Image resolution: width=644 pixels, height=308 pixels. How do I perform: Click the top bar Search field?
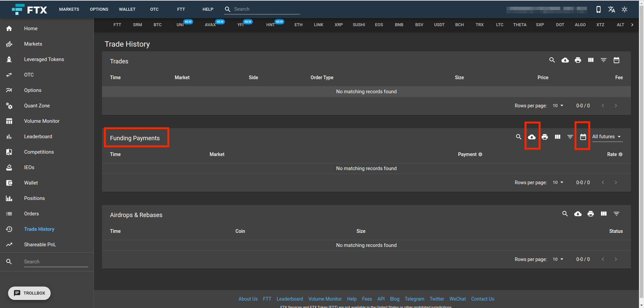tap(267, 9)
